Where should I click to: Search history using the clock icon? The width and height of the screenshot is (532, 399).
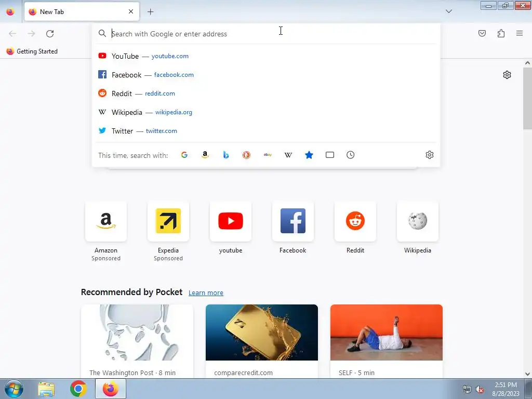pyautogui.click(x=351, y=155)
